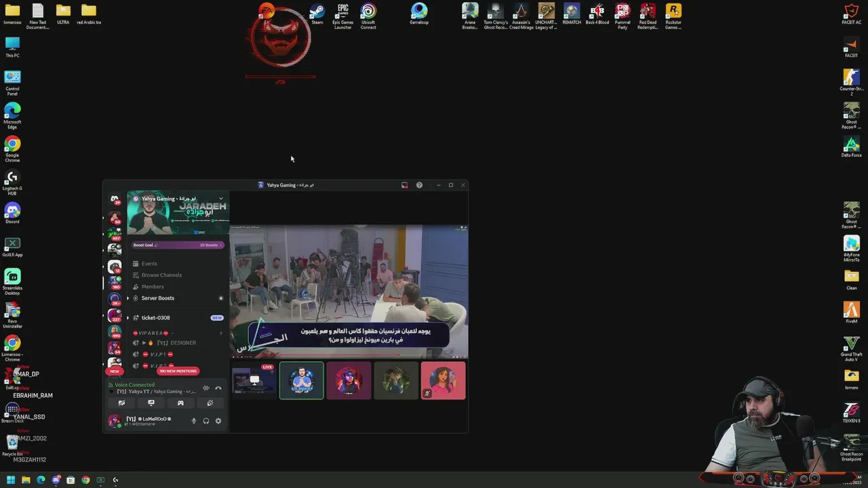Click the stream video progress bar
The height and width of the screenshot is (488, 868).
[x=349, y=356]
